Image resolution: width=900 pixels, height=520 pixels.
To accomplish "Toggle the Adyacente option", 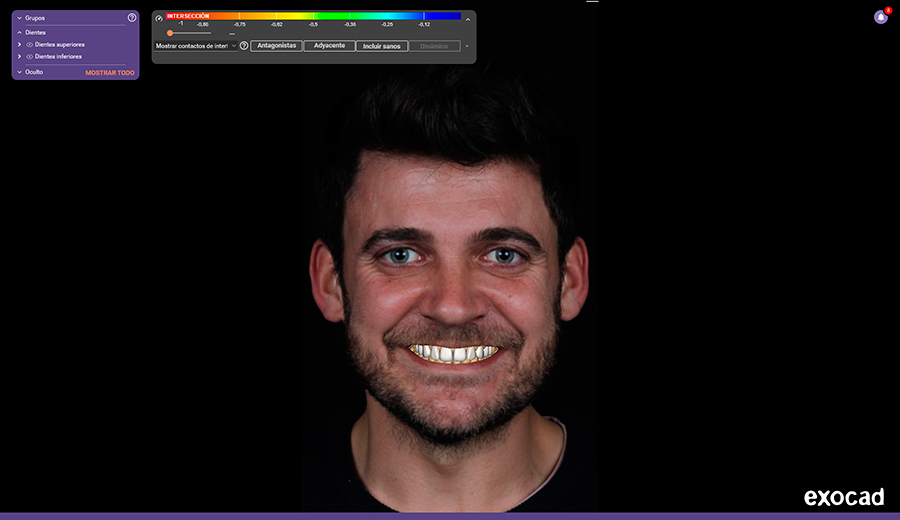I will [329, 46].
